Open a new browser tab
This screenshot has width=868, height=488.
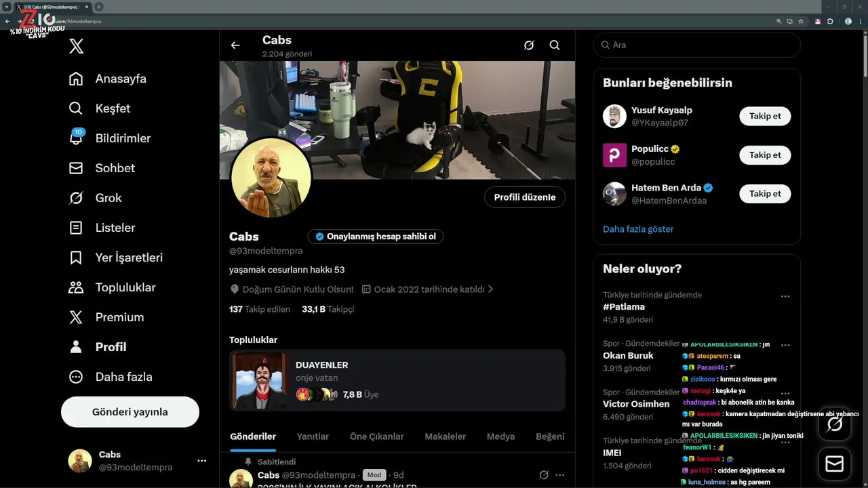[x=99, y=7]
